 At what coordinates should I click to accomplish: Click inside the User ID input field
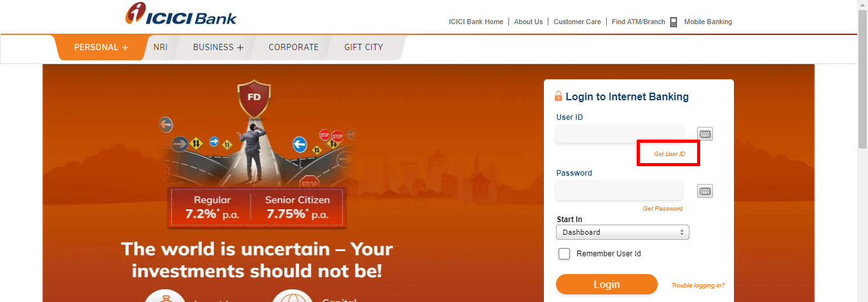point(620,134)
